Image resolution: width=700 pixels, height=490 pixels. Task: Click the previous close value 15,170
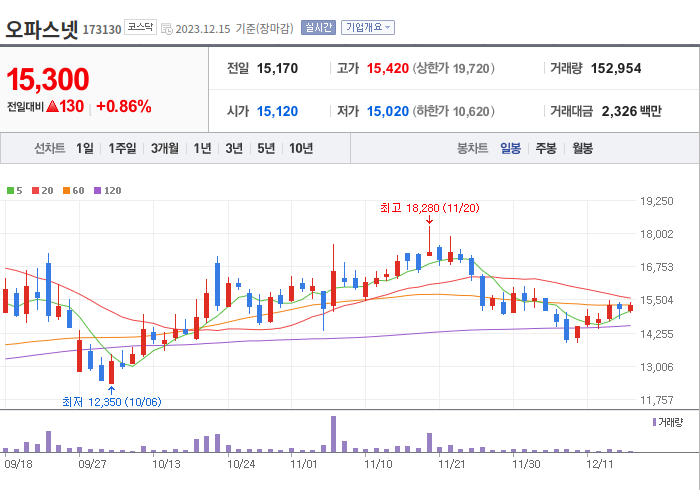277,68
